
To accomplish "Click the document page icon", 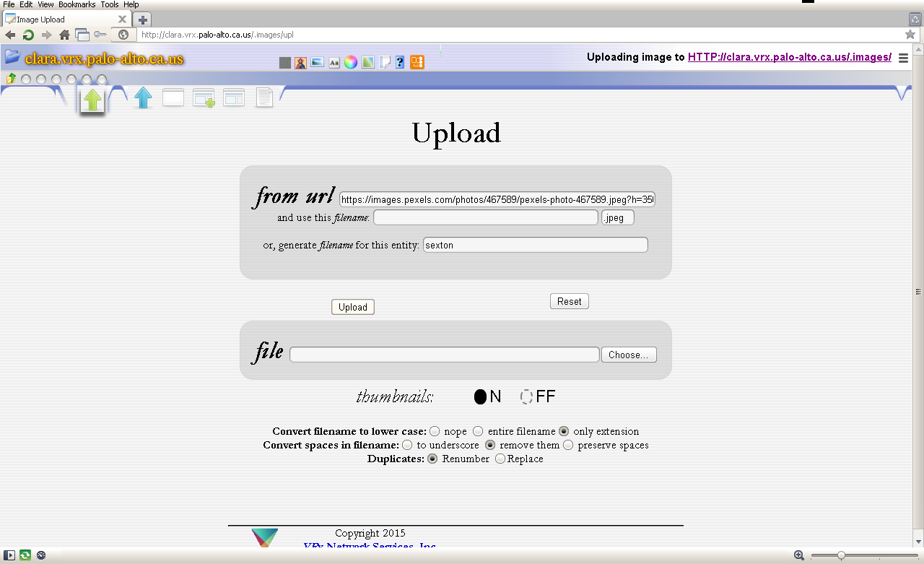I will point(264,97).
